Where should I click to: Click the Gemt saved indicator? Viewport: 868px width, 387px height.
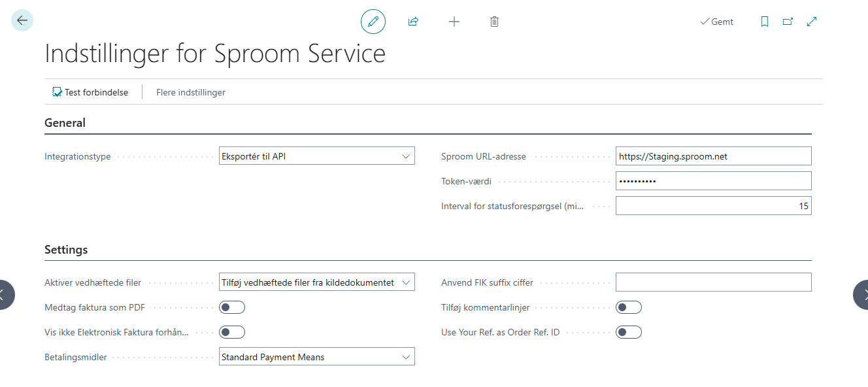(x=716, y=22)
